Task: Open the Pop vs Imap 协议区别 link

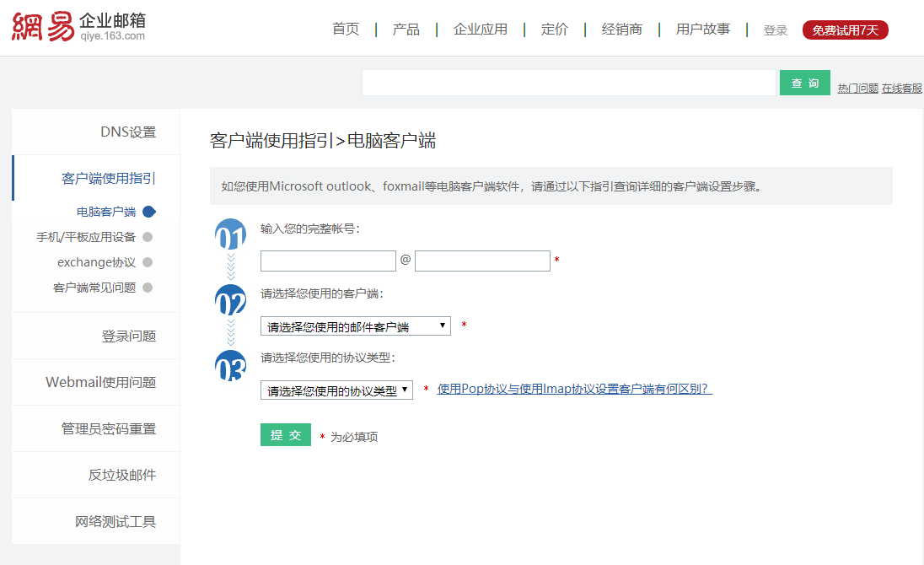Action: coord(574,389)
